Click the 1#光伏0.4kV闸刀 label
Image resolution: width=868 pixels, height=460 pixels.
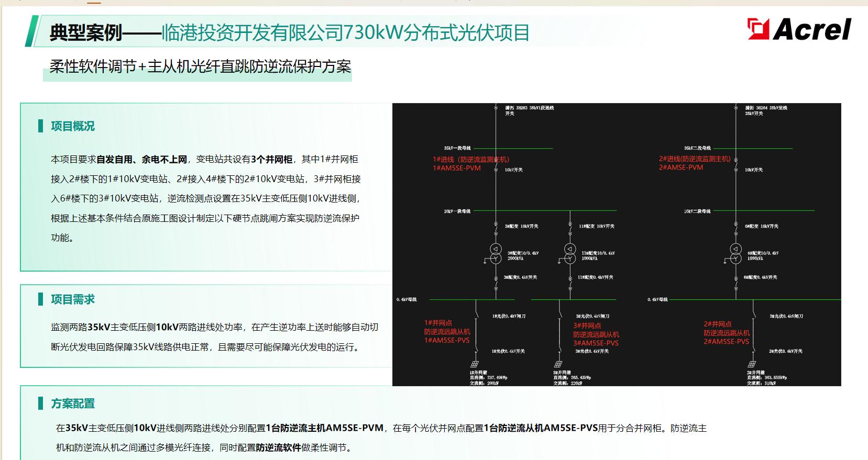point(509,316)
